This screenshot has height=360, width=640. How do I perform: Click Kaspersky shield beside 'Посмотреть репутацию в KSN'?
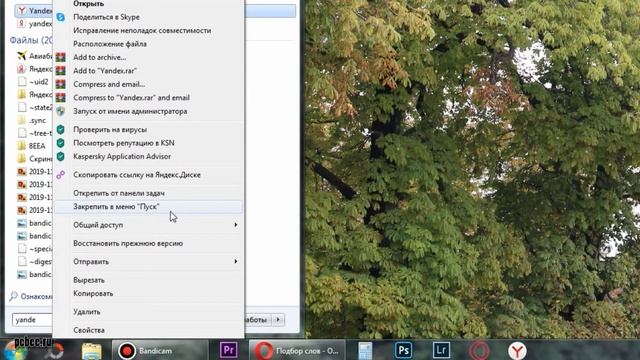tap(60, 143)
